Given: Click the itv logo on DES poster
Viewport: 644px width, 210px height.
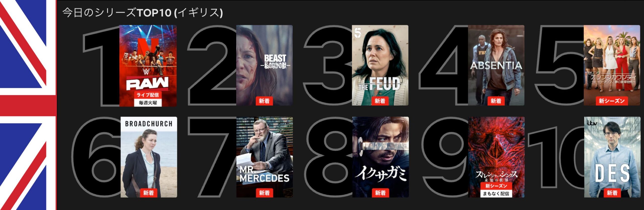Looking at the screenshot, I should click(592, 123).
